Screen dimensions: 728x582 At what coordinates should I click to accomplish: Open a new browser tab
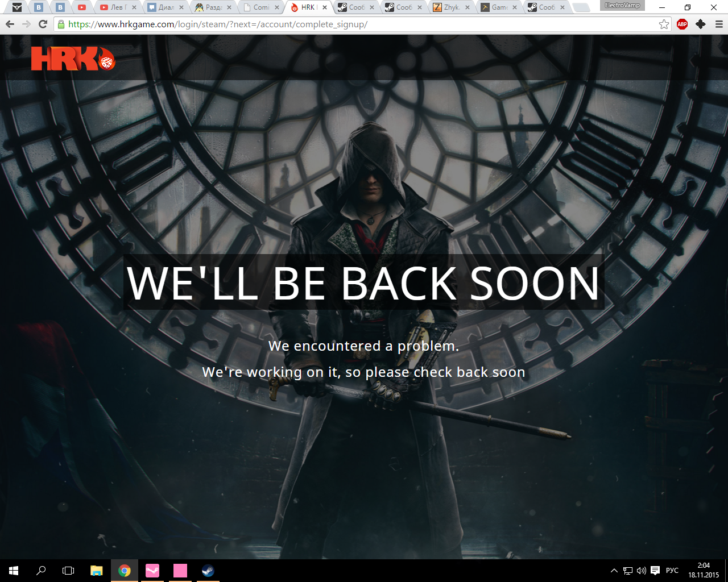(x=581, y=7)
